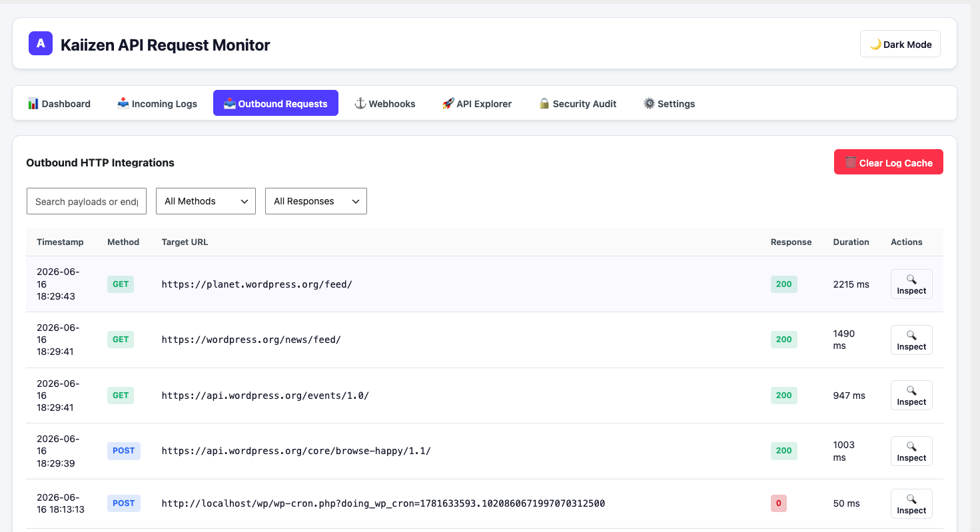Open the All Responses dropdown
The width and height of the screenshot is (980, 532).
point(316,201)
